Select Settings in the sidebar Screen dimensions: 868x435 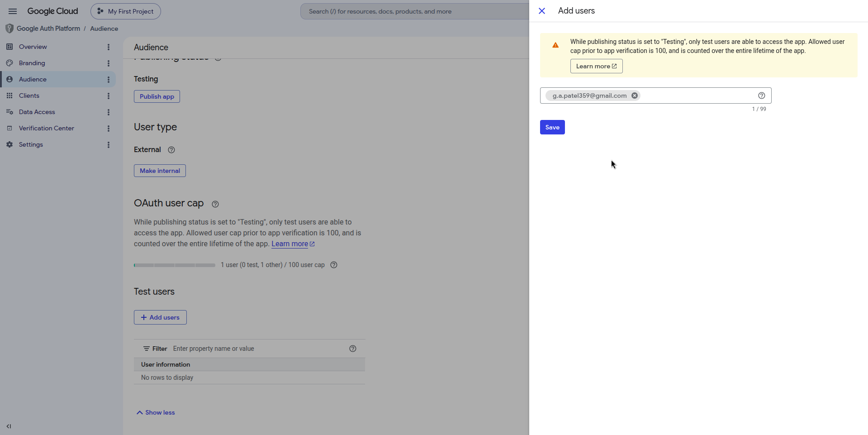(x=31, y=144)
